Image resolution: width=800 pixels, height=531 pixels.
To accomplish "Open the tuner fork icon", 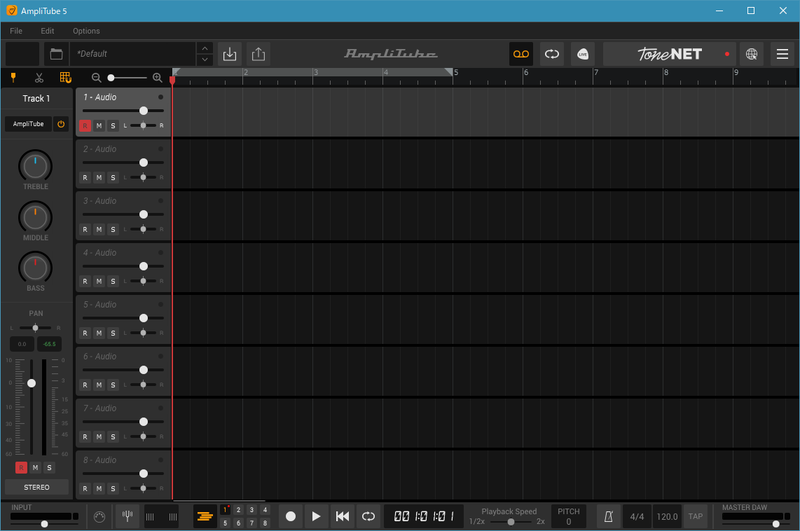I will pos(128,516).
